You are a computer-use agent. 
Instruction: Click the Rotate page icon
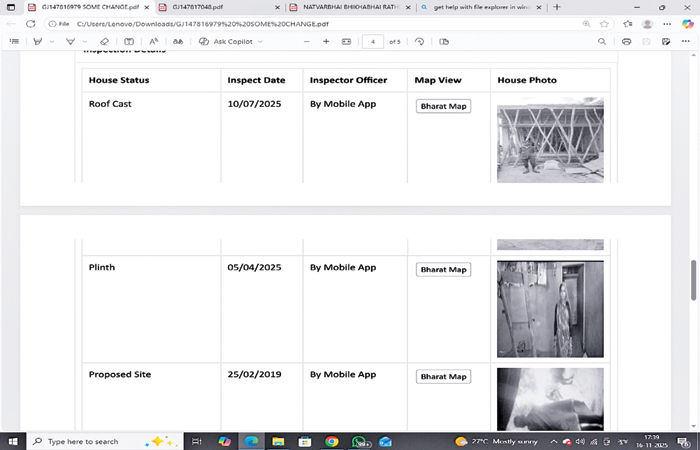(420, 42)
